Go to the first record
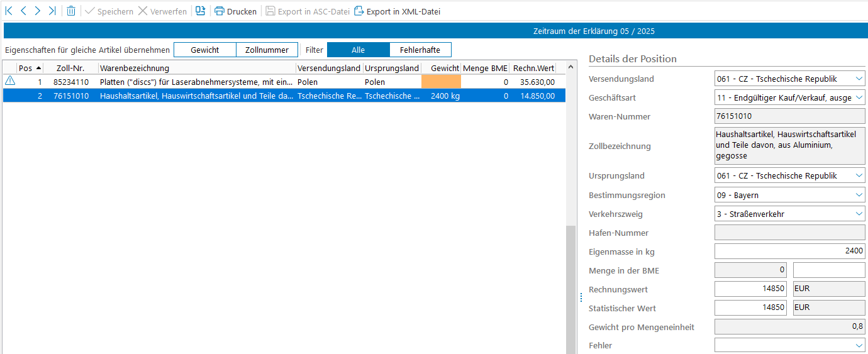The height and width of the screenshot is (354, 868). [9, 11]
